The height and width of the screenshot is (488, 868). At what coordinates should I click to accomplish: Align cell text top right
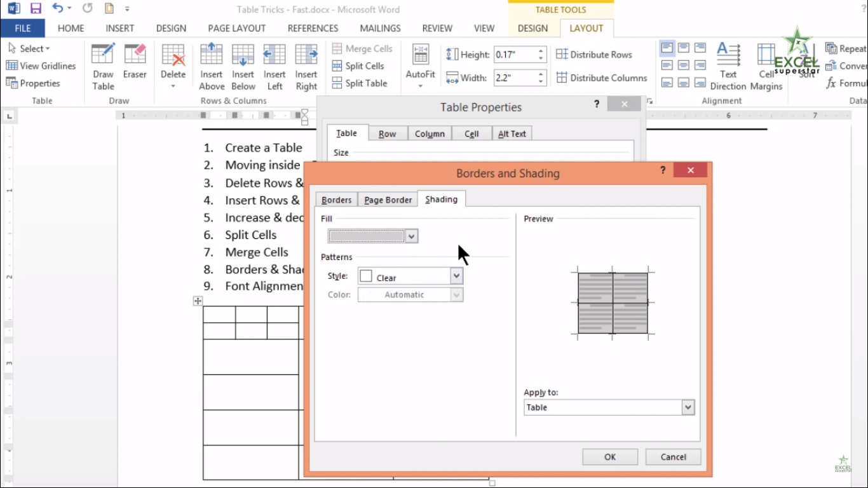700,48
